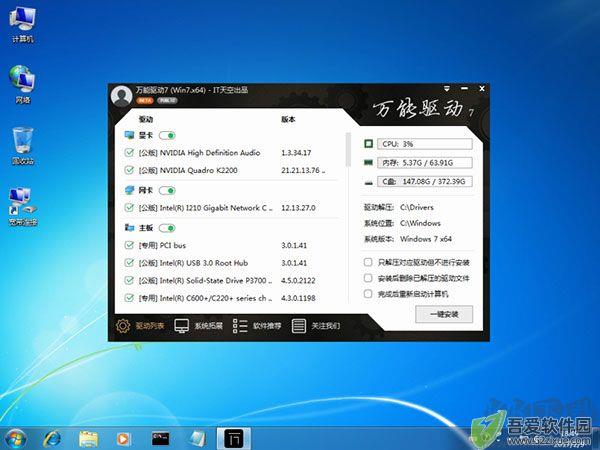Uncheck the PCI bus driver
The image size is (600, 450).
click(129, 245)
